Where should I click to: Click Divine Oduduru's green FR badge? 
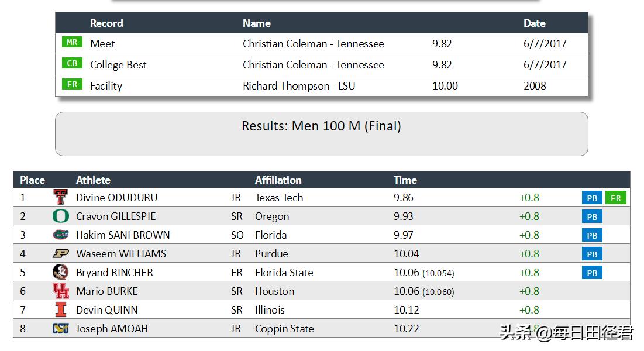click(x=615, y=198)
